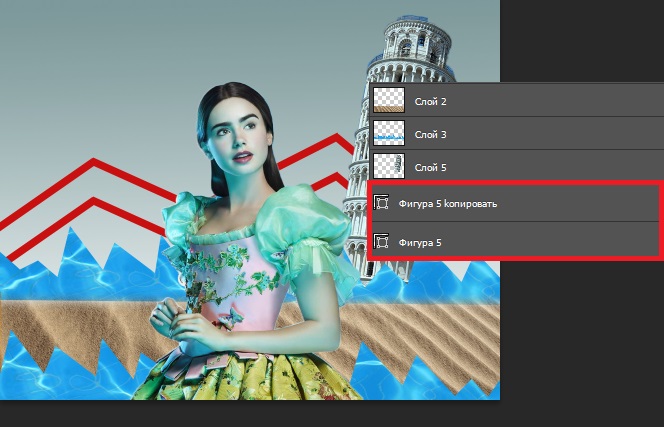The height and width of the screenshot is (427, 664).
Task: Select the Фигура 5 копировать layer name
Action: point(448,204)
